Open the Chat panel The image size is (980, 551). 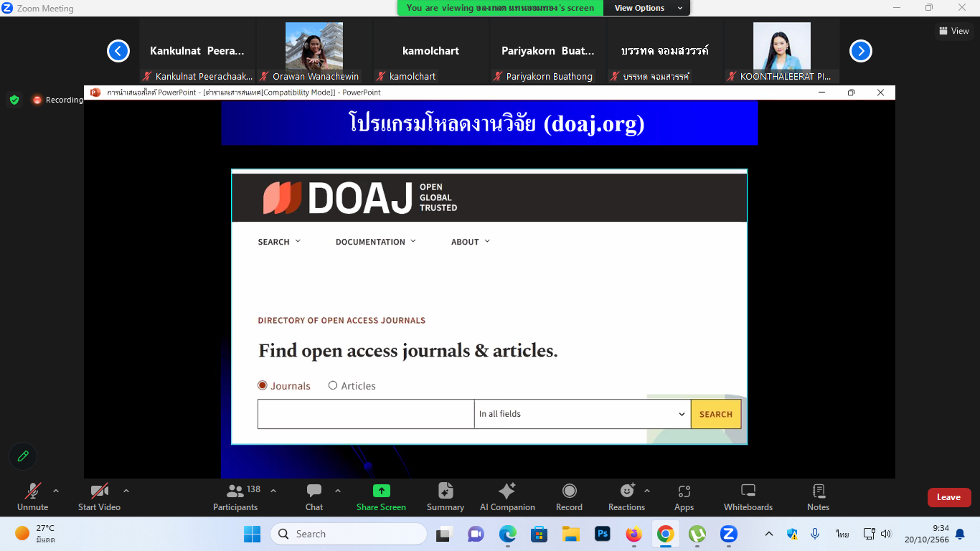tap(314, 491)
